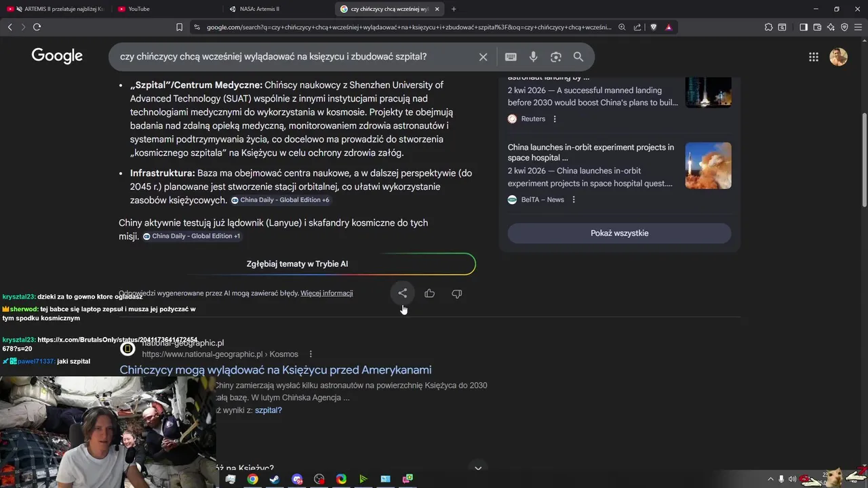Viewport: 868px width, 488px height.
Task: Expand the collapsed question chevron at the bottom
Action: pos(478,468)
